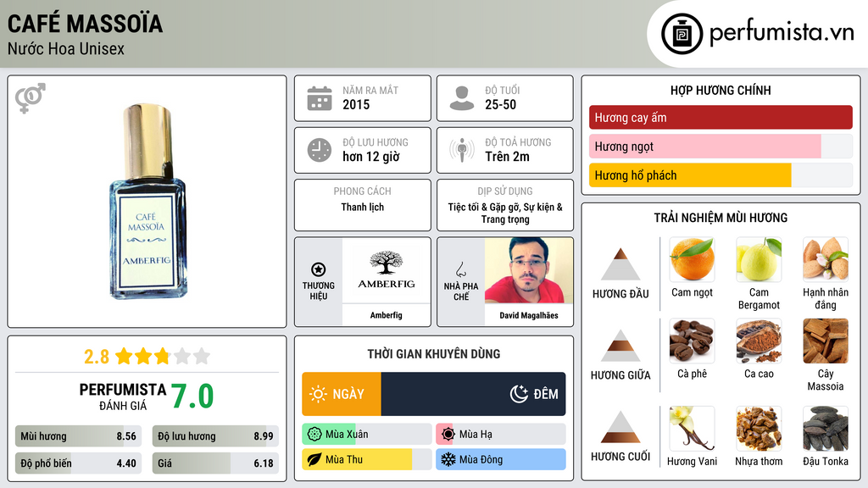Click the Mùa Thu season bar
This screenshot has height=488, width=868.
click(x=366, y=459)
